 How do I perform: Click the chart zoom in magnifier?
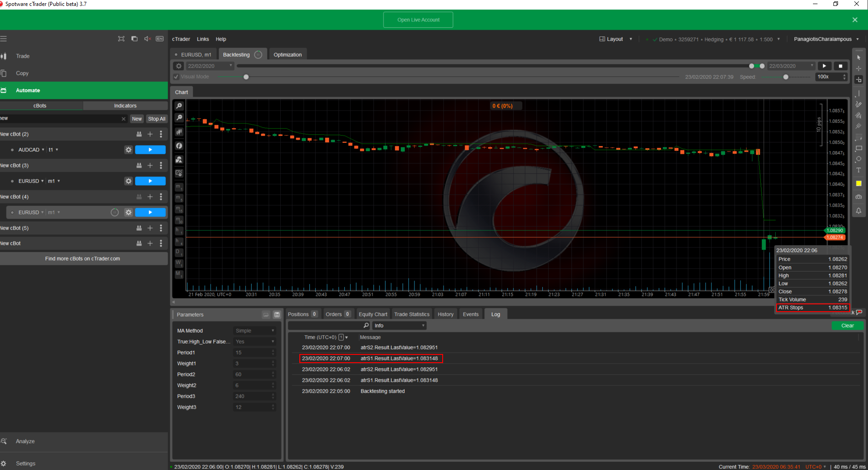[x=179, y=106]
